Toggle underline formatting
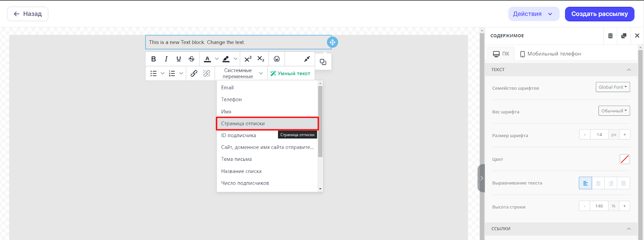644x240 pixels. pos(179,59)
